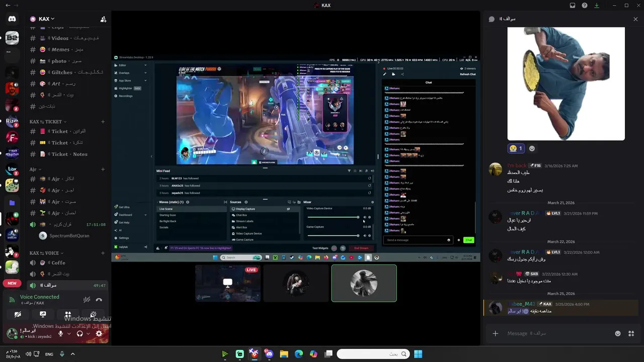Screen dimensions: 644x362
Task: Expand microphone input options arrow
Action: pyautogui.click(x=69, y=333)
